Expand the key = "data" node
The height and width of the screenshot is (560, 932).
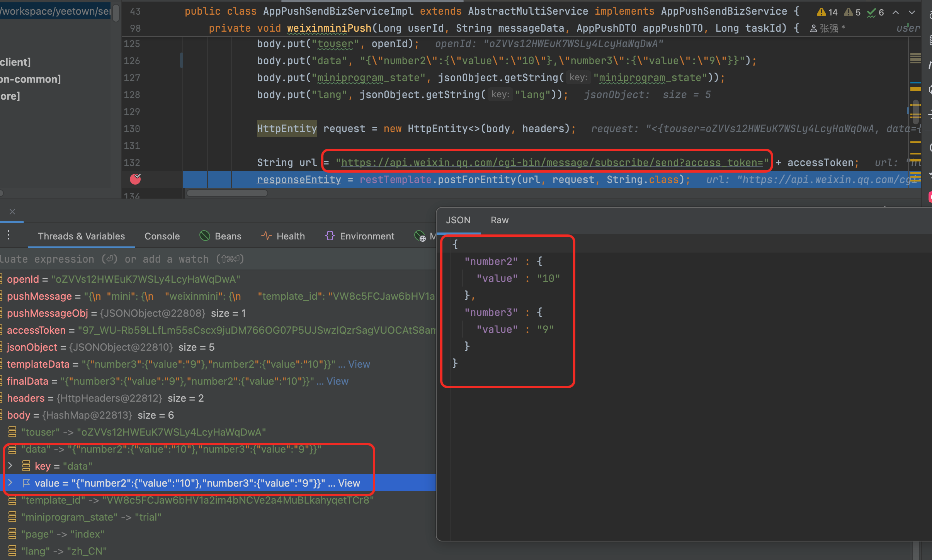(10, 466)
